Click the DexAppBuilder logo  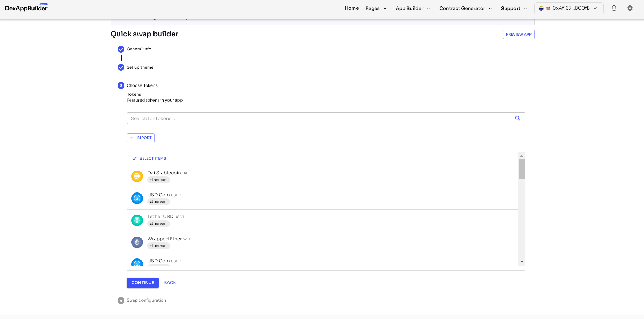[x=26, y=8]
